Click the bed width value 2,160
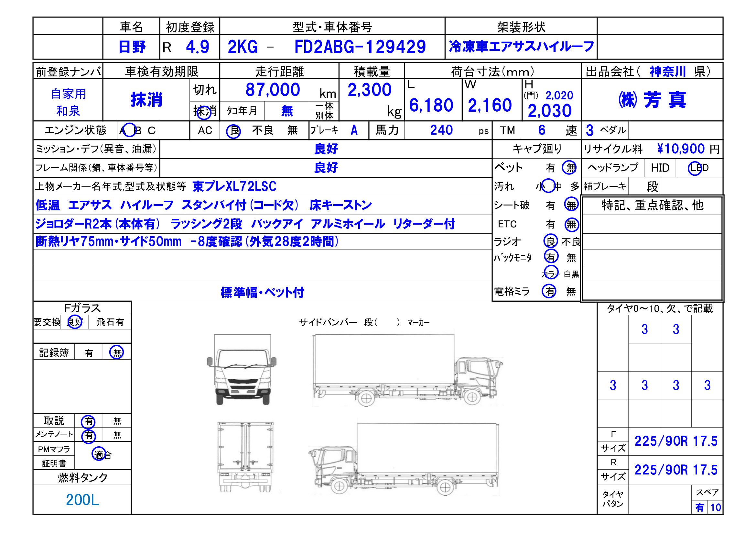Screen dimensions: 756x535 coord(490,106)
